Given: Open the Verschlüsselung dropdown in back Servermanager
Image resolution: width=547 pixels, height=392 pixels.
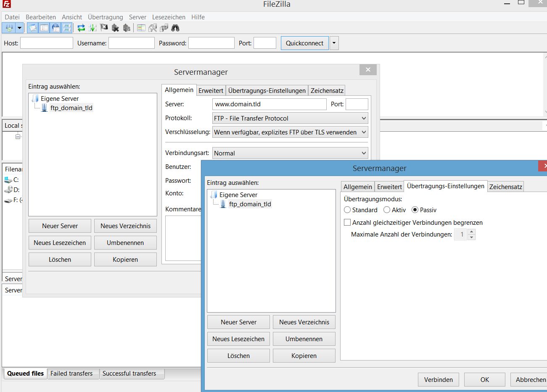Looking at the screenshot, I should (290, 132).
